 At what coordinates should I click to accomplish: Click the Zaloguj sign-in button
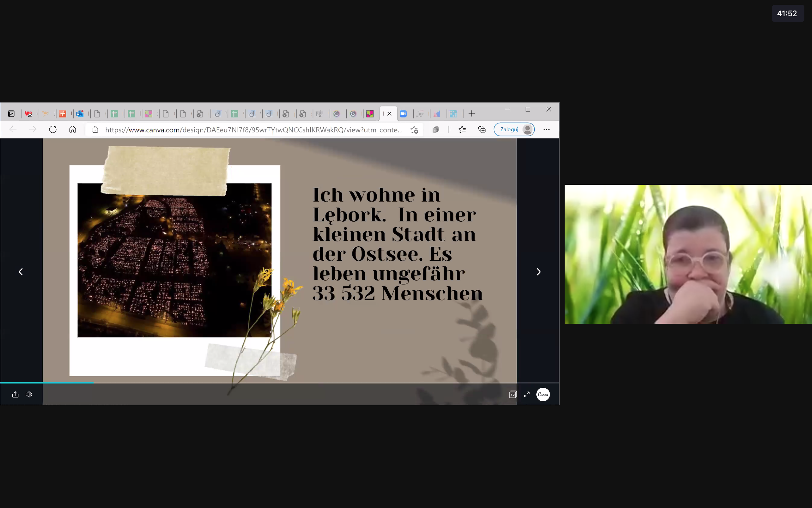514,129
